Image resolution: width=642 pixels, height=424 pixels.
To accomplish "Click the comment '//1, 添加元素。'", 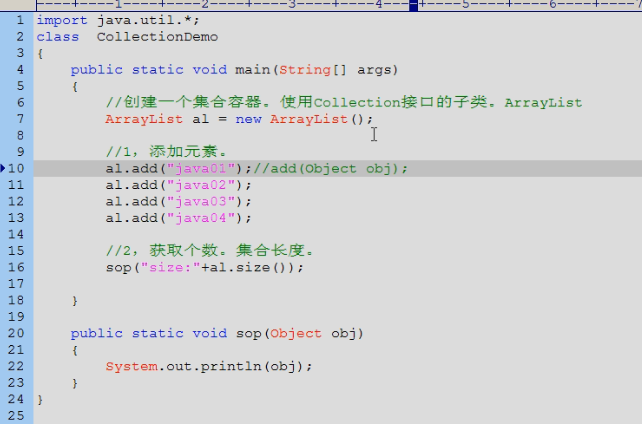I will [x=166, y=152].
